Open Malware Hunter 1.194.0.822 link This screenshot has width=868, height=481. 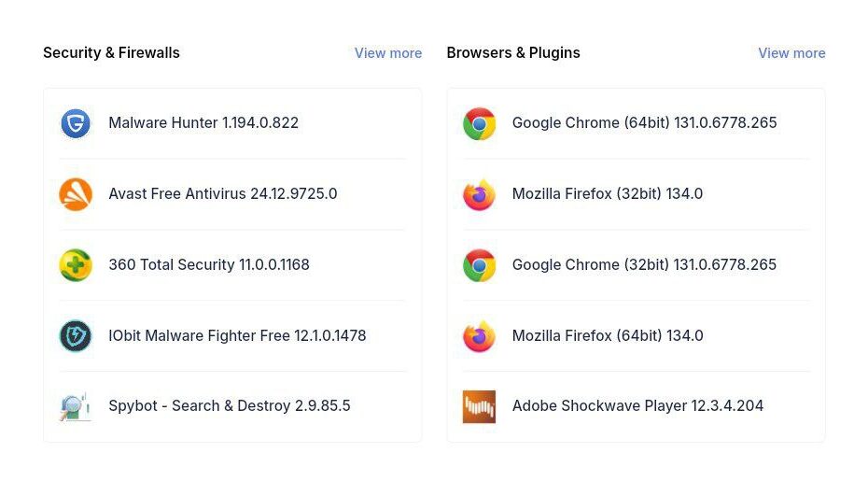coord(203,122)
